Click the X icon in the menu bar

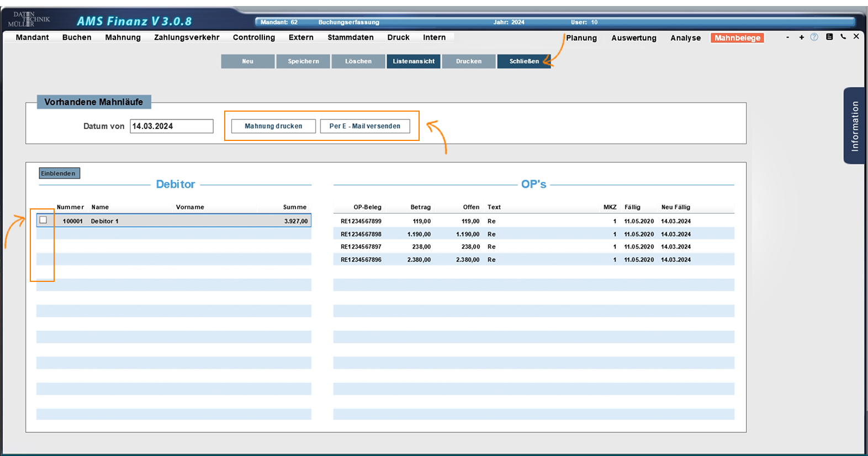[x=856, y=36]
